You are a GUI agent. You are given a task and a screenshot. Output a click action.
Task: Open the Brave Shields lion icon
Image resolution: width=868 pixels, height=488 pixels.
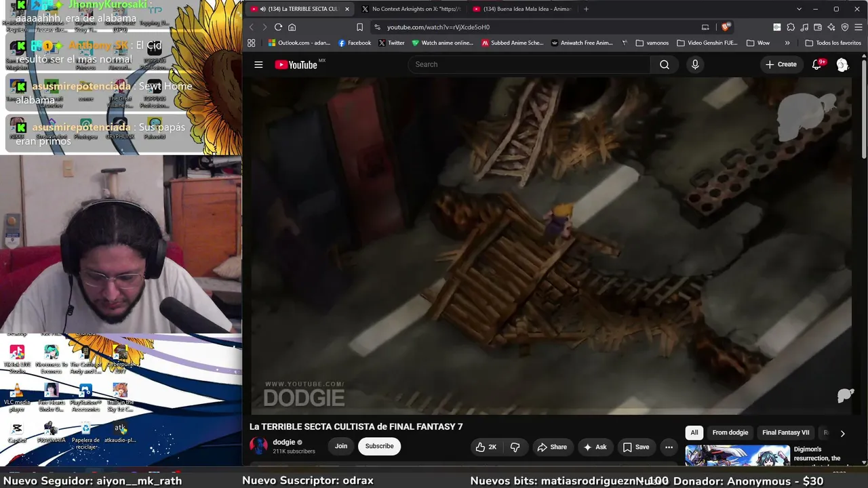(x=725, y=27)
